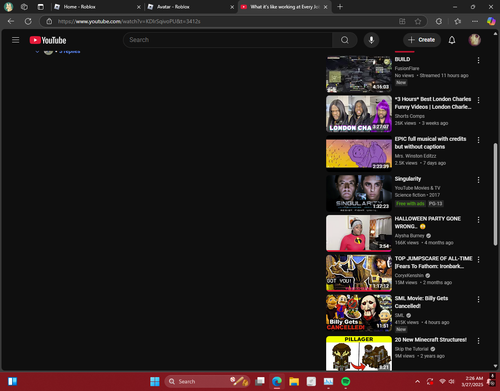This screenshot has height=391, width=500.
Task: Open the YouTube guide hamburger menu
Action: [x=15, y=40]
